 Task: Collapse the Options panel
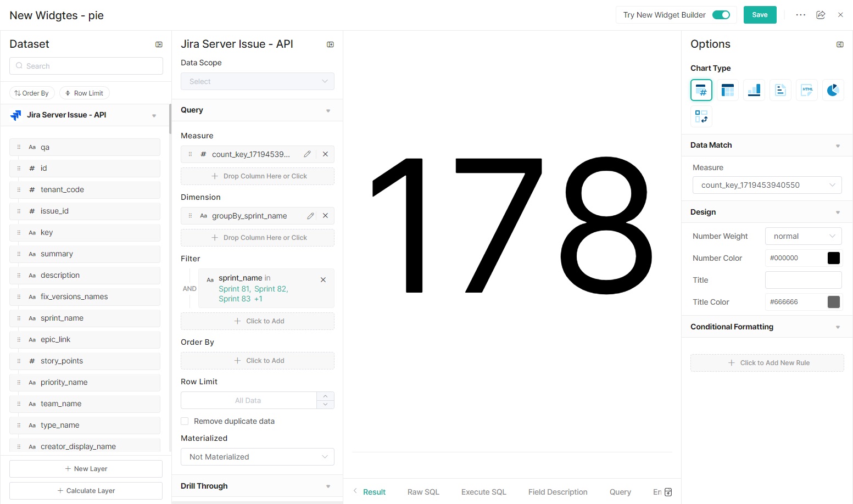tap(840, 44)
